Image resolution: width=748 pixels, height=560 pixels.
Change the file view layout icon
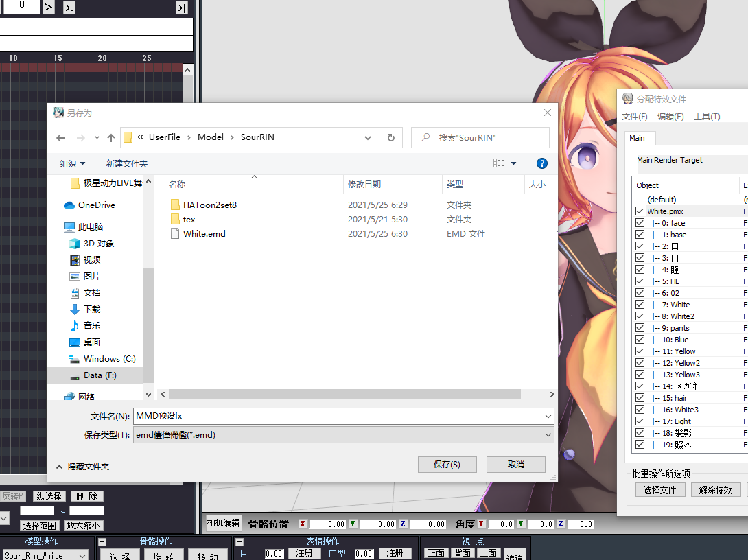(x=499, y=163)
